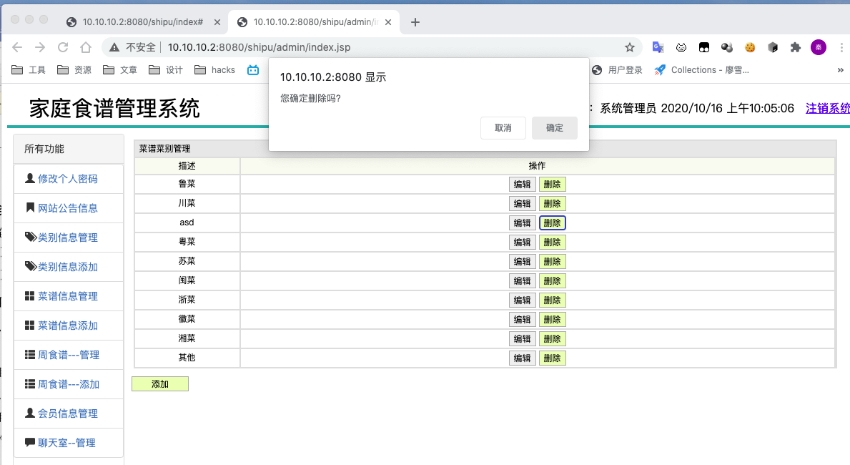
Task: Select the 闽菜 cell in the table
Action: click(x=187, y=280)
